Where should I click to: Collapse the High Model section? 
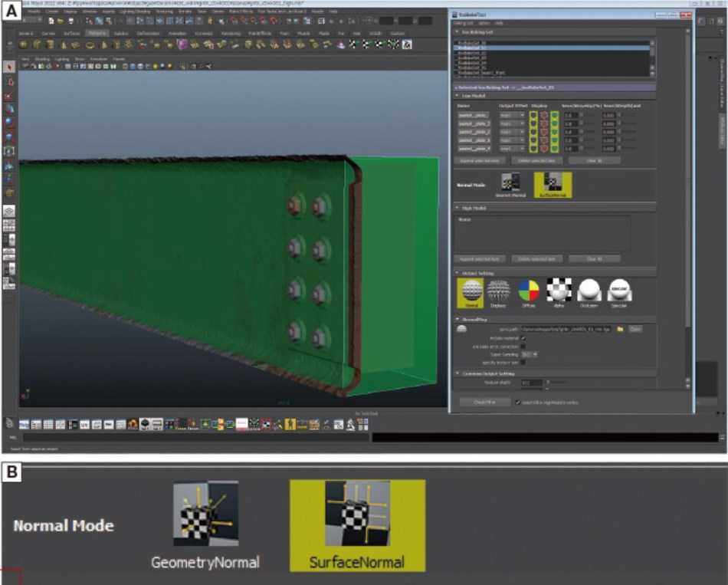click(457, 209)
